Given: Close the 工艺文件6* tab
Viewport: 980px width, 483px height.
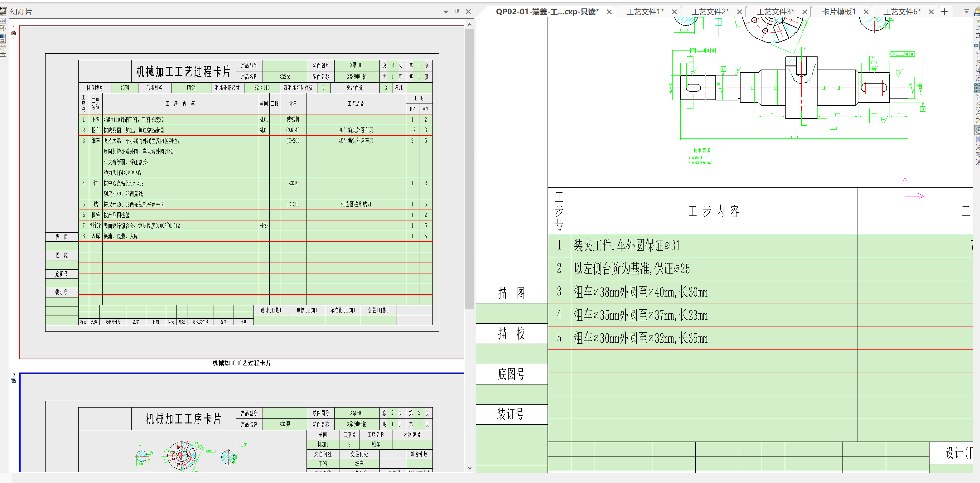Looking at the screenshot, I should pos(931,12).
